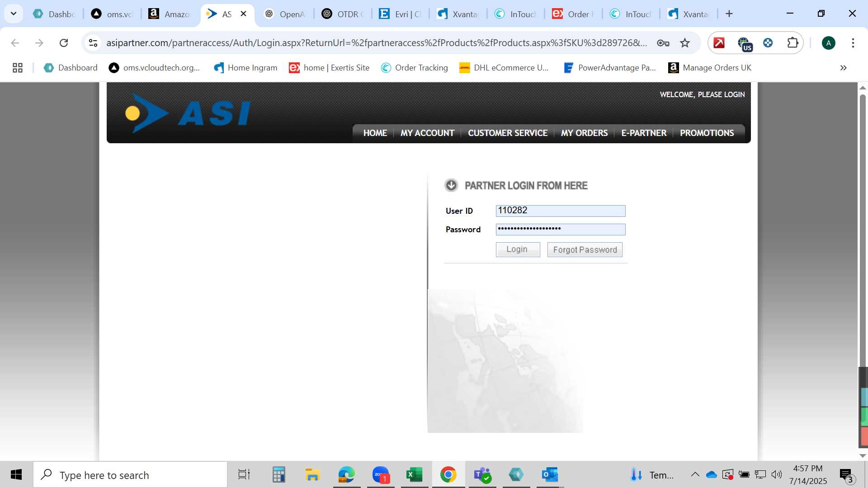Click the blue circular extension icon
Image resolution: width=868 pixels, height=488 pixels.
(x=768, y=43)
